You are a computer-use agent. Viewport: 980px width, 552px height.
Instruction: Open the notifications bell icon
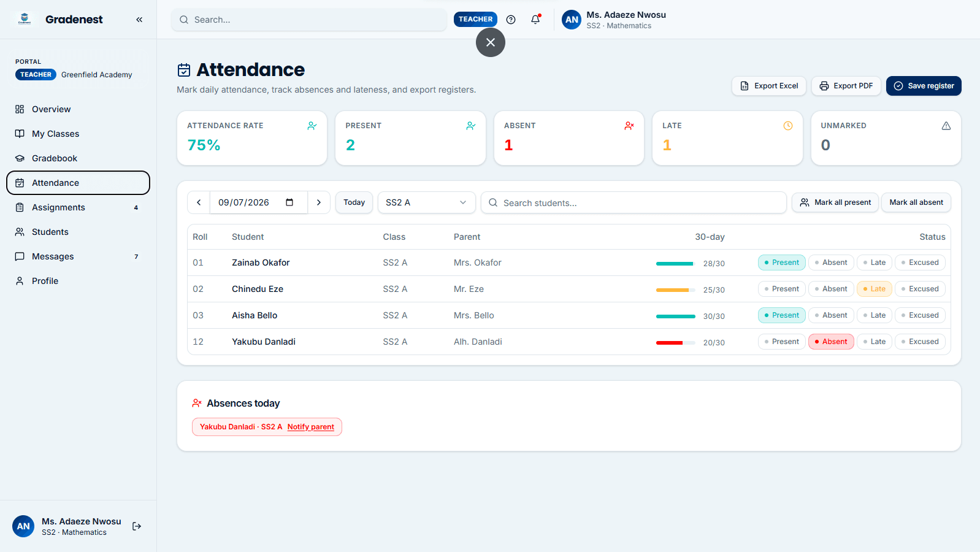point(535,20)
